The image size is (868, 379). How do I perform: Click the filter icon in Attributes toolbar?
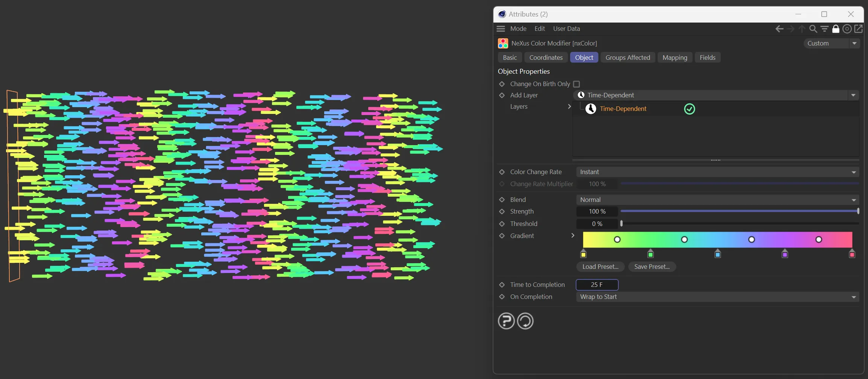tap(824, 29)
